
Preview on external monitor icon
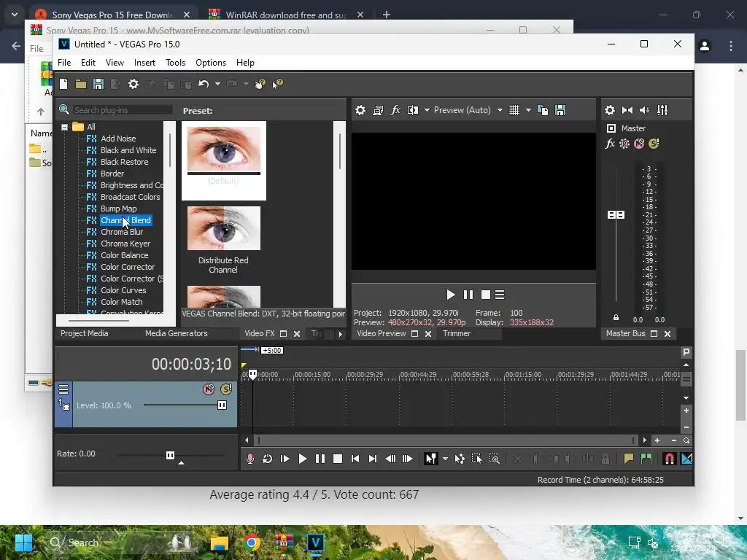(379, 111)
